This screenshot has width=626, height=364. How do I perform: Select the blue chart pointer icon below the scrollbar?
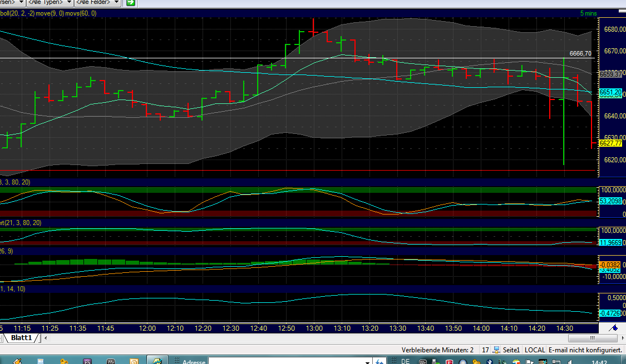point(613,328)
